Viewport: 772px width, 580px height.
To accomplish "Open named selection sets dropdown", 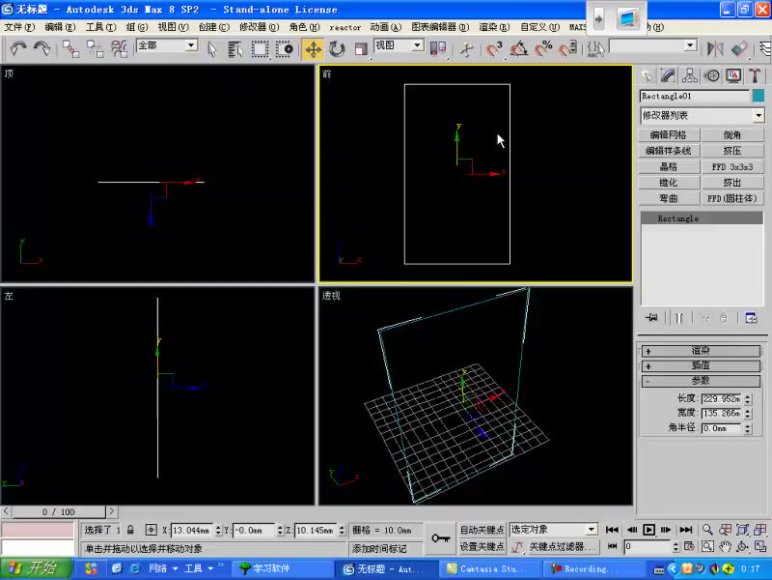I will coord(653,46).
